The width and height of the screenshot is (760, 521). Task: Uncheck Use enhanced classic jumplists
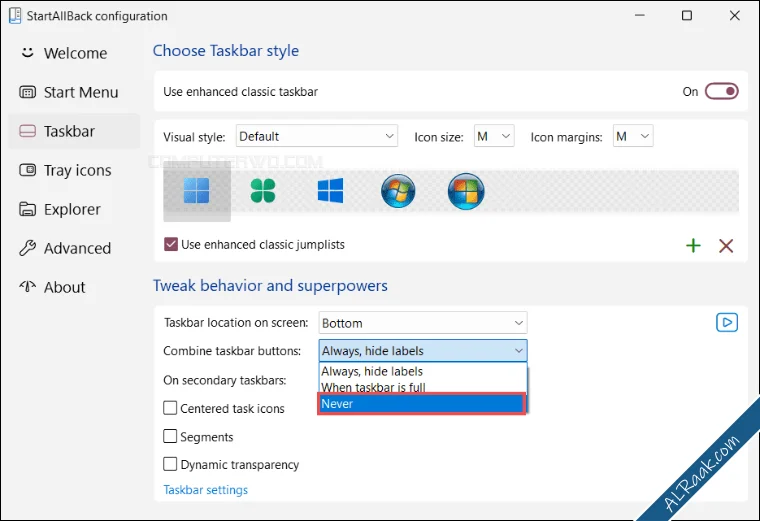[x=171, y=244]
